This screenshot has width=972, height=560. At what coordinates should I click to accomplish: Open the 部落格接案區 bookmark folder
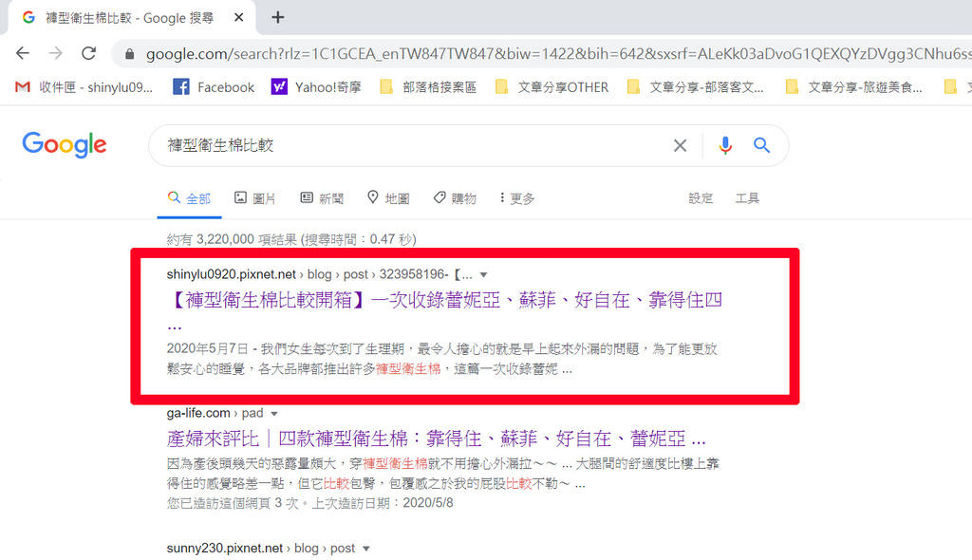428,87
